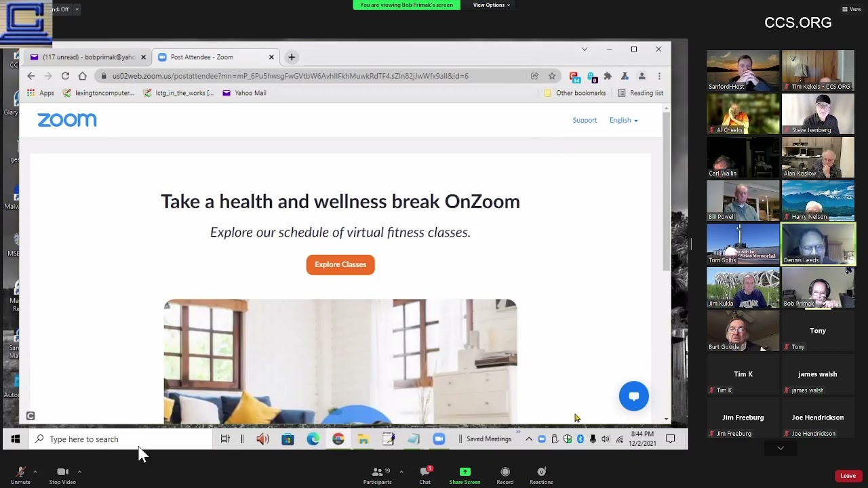Reload the Post Attendee page
868x488 pixels.
tap(65, 76)
